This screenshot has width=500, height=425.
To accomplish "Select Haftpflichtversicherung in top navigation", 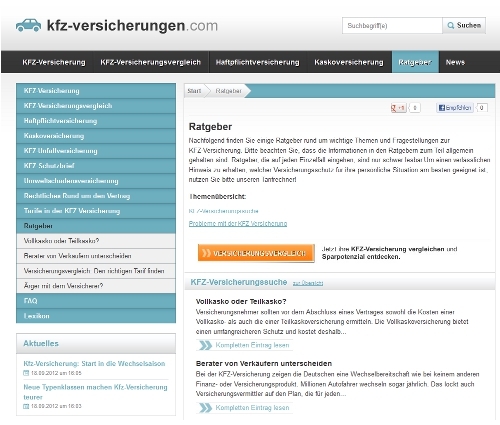I will point(257,62).
